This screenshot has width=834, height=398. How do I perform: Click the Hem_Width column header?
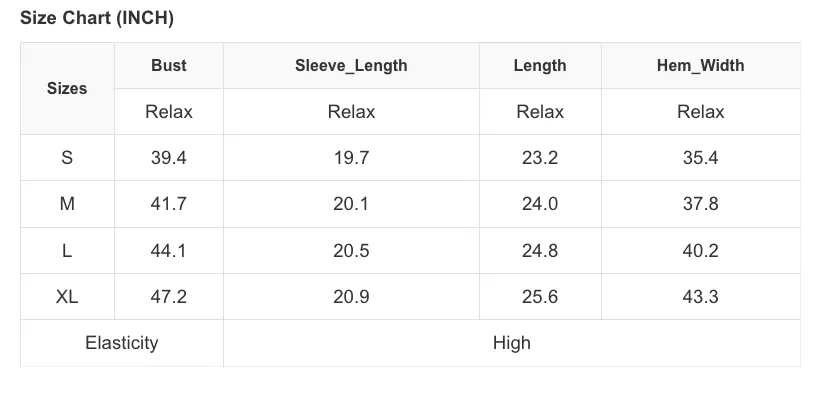click(700, 65)
